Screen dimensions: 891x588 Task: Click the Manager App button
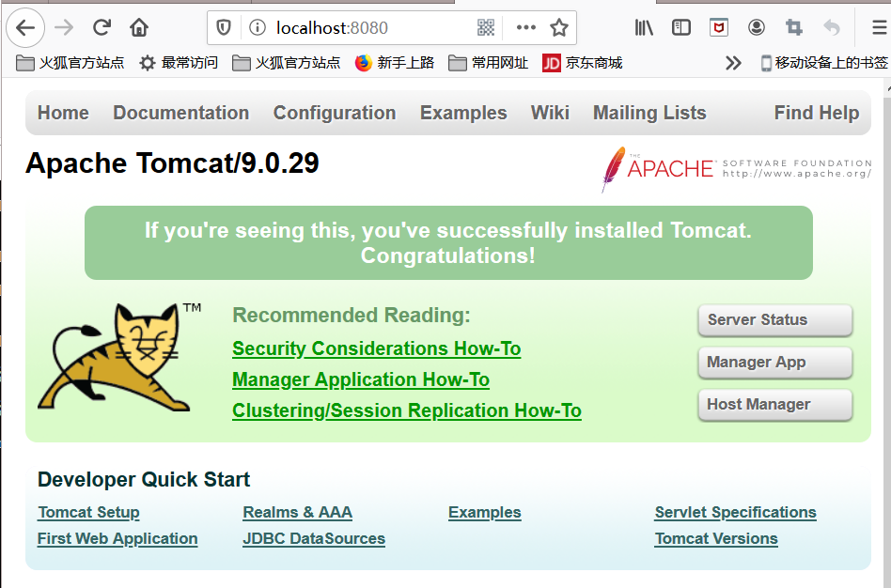click(x=775, y=362)
